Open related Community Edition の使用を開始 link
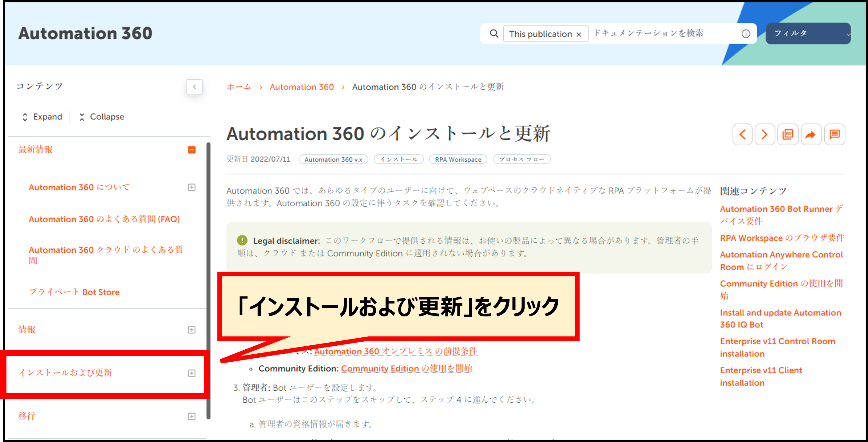The width and height of the screenshot is (868, 442). (781, 290)
